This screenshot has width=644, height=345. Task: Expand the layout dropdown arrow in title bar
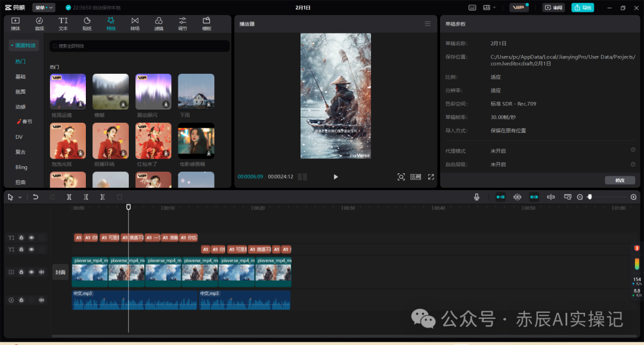pos(494,7)
